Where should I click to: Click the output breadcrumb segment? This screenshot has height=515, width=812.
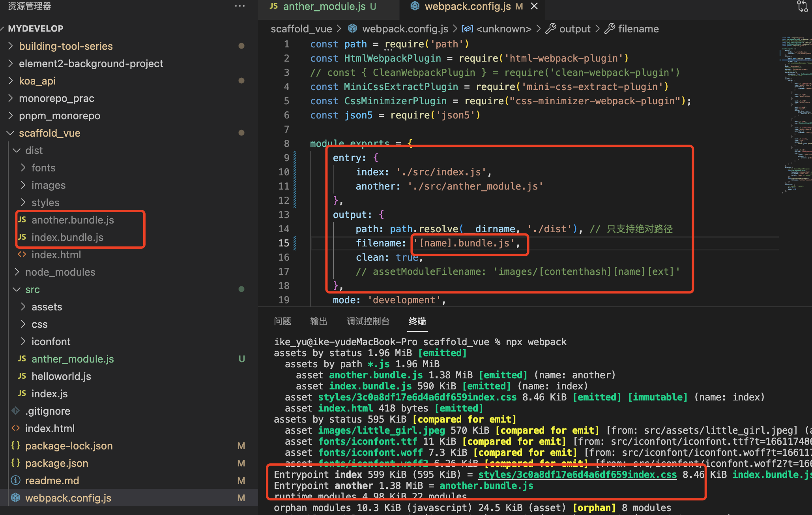tap(574, 29)
